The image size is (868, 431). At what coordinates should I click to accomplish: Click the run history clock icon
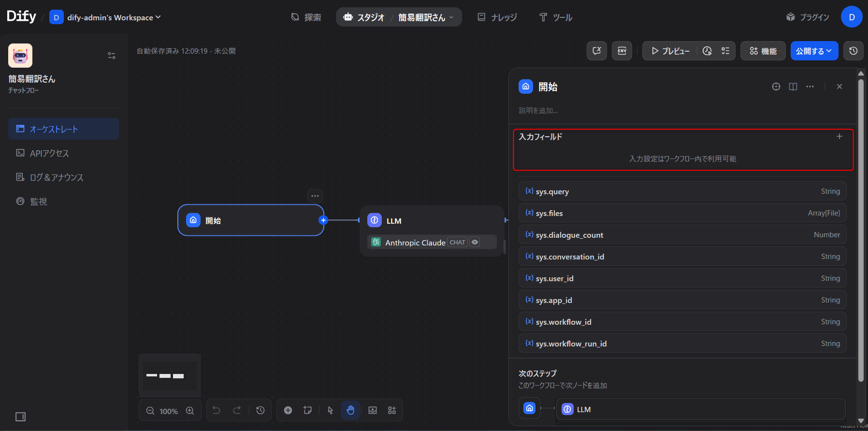click(x=707, y=51)
